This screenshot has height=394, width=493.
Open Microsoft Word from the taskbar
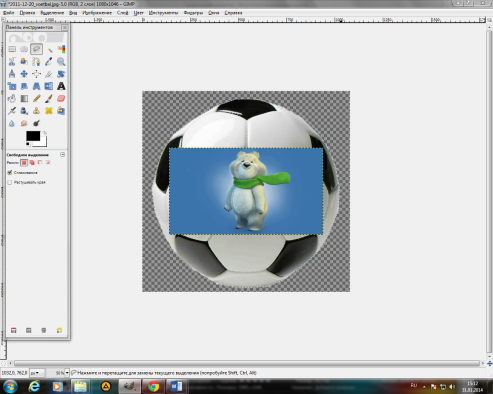tap(176, 387)
